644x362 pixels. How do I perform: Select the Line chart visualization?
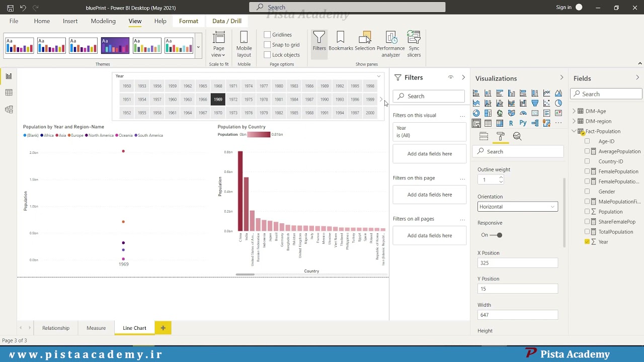coord(546,93)
